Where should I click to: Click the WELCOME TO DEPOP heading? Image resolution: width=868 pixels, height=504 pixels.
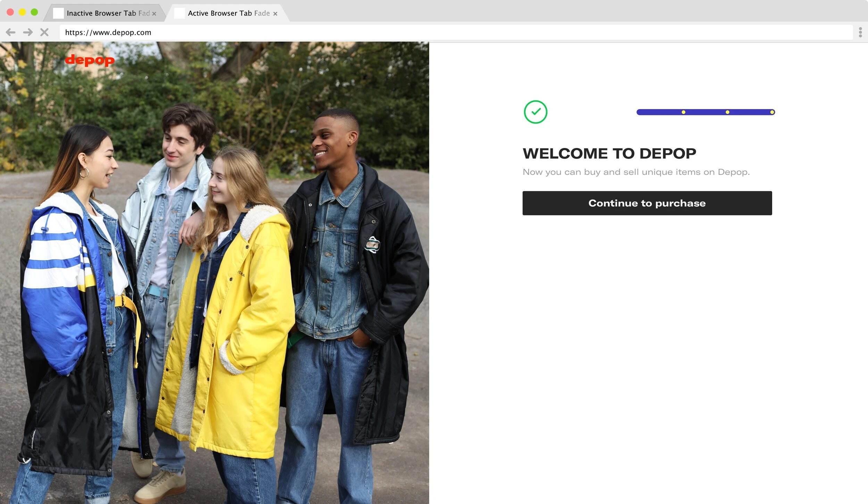click(x=609, y=154)
